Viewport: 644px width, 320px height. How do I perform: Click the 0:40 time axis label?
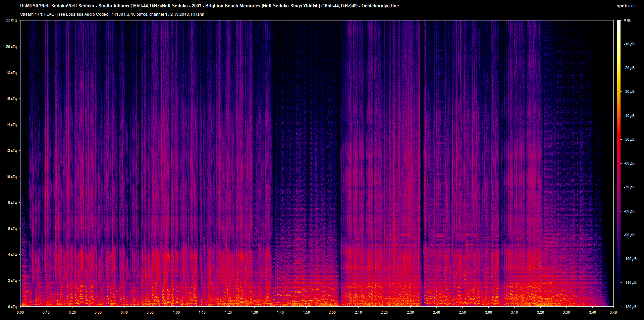(x=124, y=312)
